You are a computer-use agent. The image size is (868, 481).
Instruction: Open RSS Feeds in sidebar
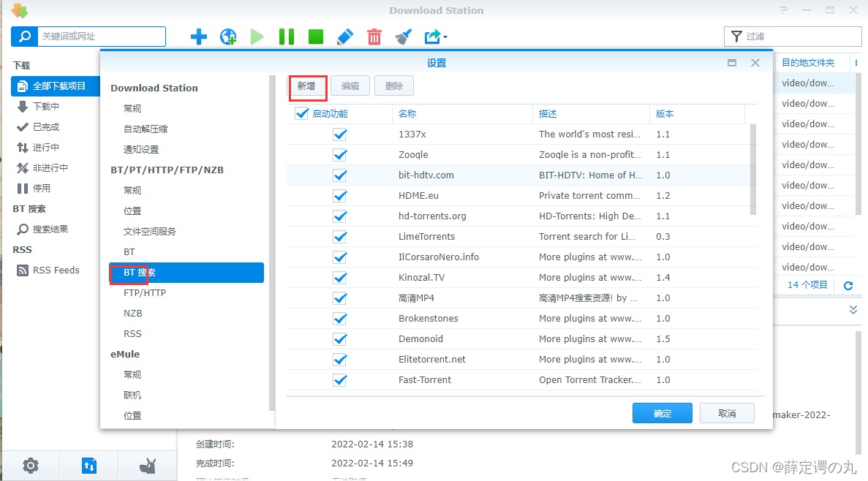56,270
